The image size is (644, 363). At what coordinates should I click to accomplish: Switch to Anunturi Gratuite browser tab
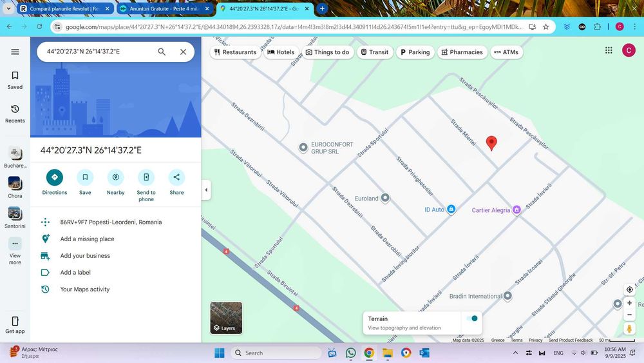click(165, 8)
